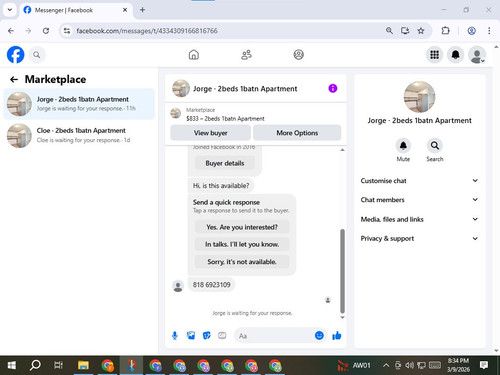This screenshot has height=375, width=500.
Task: Open Task View on the taskbar
Action: pos(58,365)
